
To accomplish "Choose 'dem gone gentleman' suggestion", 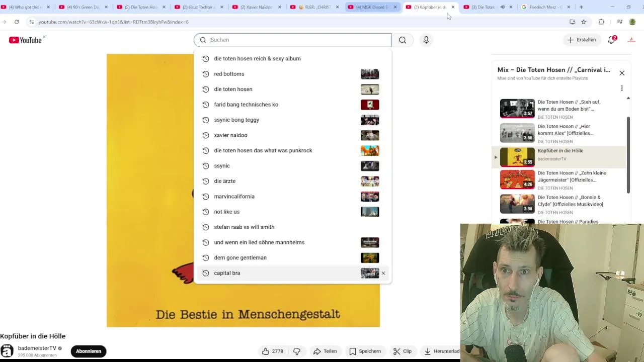I will pyautogui.click(x=292, y=257).
